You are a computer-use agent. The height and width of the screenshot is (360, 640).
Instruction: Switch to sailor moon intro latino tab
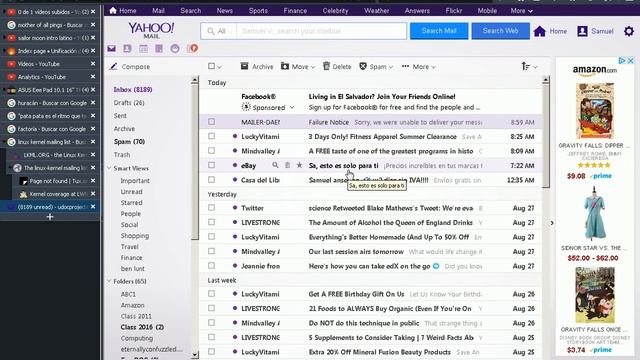pyautogui.click(x=50, y=38)
